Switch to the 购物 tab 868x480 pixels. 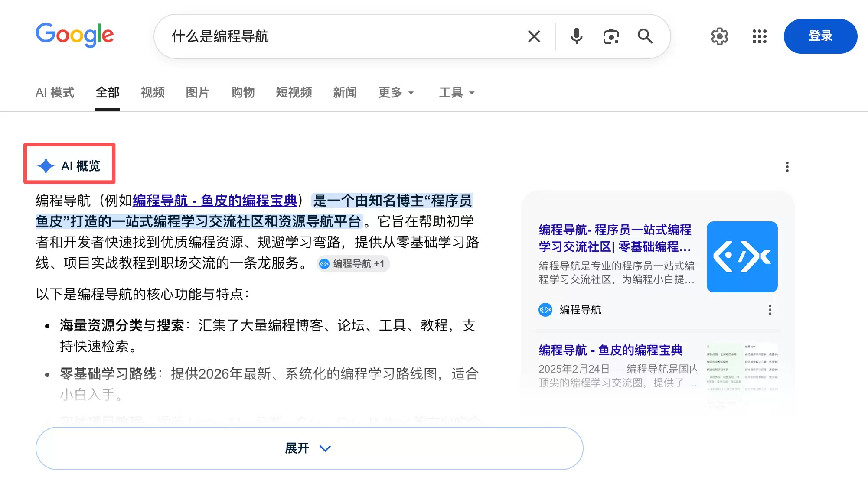pos(243,92)
